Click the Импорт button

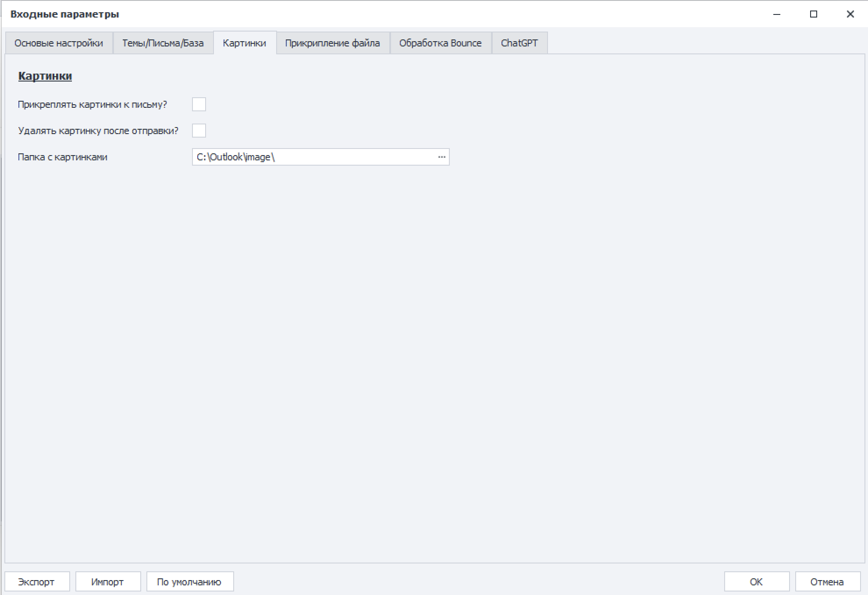click(x=107, y=582)
